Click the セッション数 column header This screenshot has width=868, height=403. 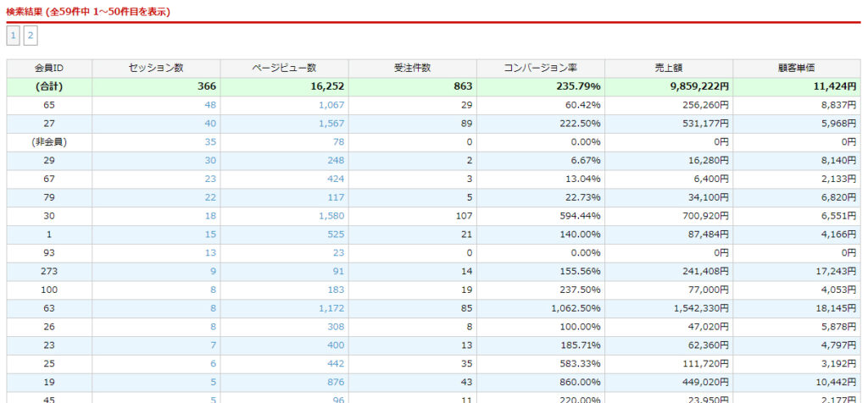pos(156,69)
